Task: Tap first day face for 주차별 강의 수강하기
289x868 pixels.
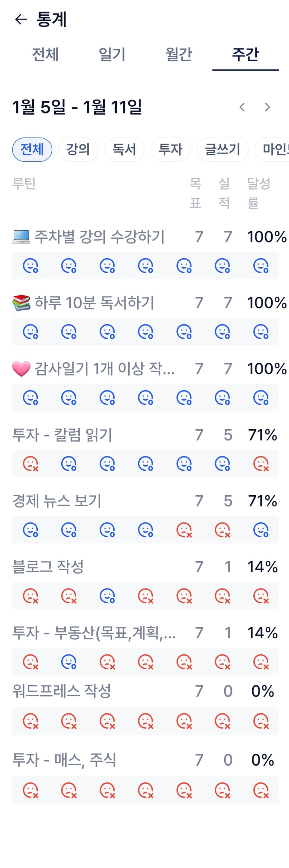Action: click(30, 266)
